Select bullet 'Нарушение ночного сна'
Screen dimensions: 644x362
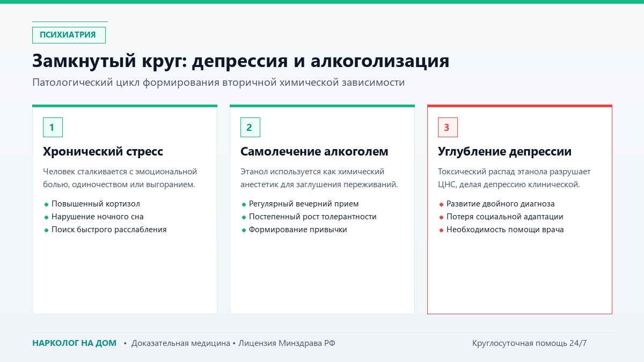pos(98,217)
